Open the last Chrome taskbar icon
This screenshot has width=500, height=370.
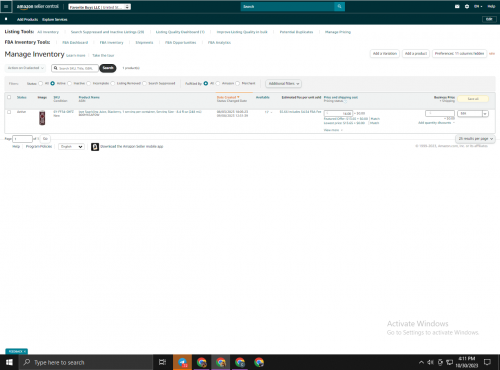[259, 362]
